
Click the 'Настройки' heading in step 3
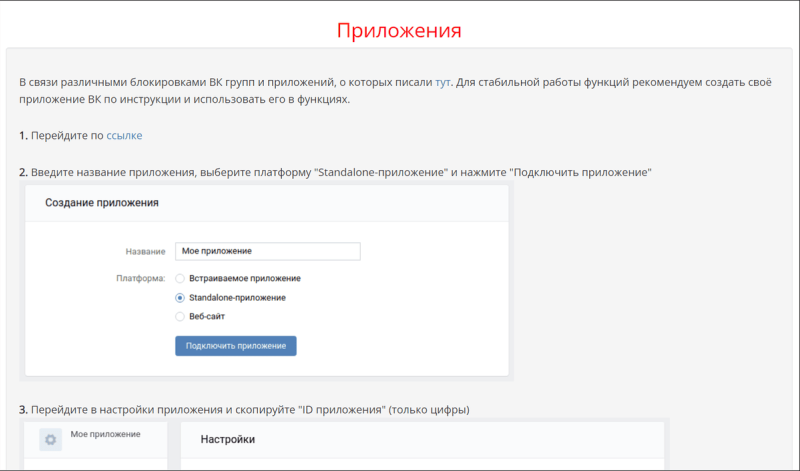(x=228, y=439)
